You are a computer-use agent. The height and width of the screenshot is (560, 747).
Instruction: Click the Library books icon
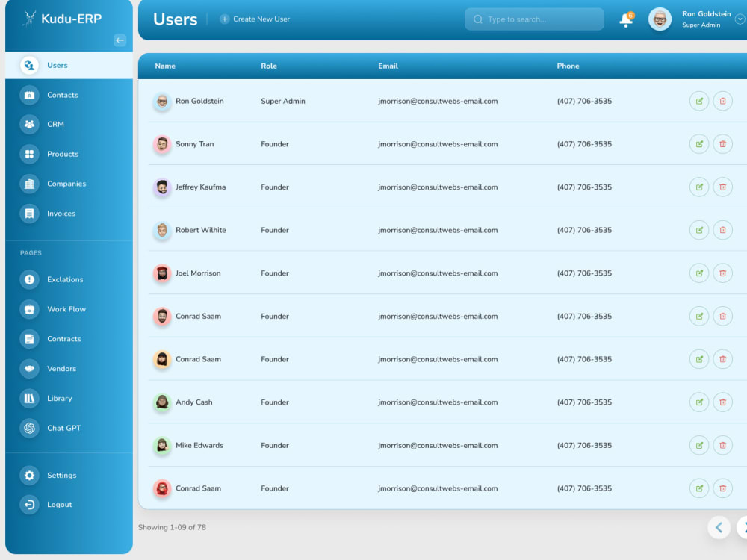coord(30,398)
